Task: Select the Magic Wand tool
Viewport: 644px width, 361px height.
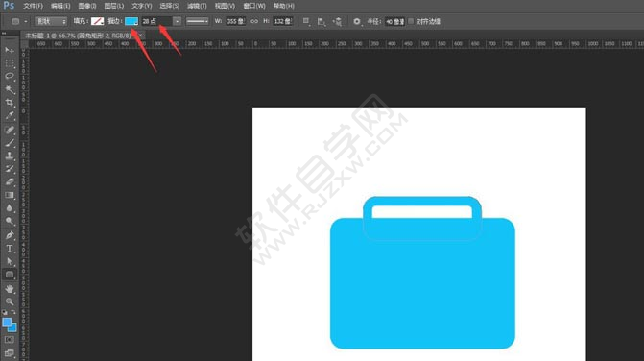Action: pos(10,89)
